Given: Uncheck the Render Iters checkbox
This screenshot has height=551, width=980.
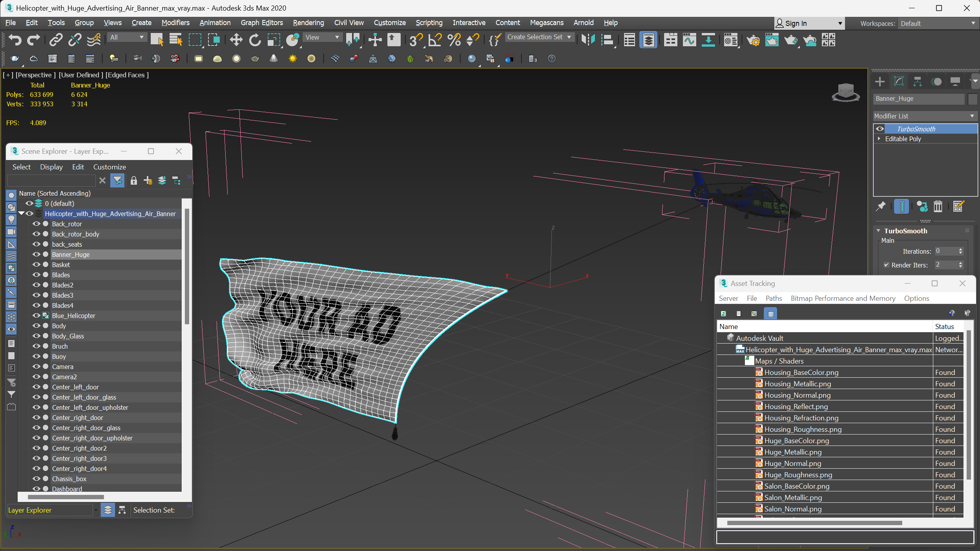Looking at the screenshot, I should point(886,265).
